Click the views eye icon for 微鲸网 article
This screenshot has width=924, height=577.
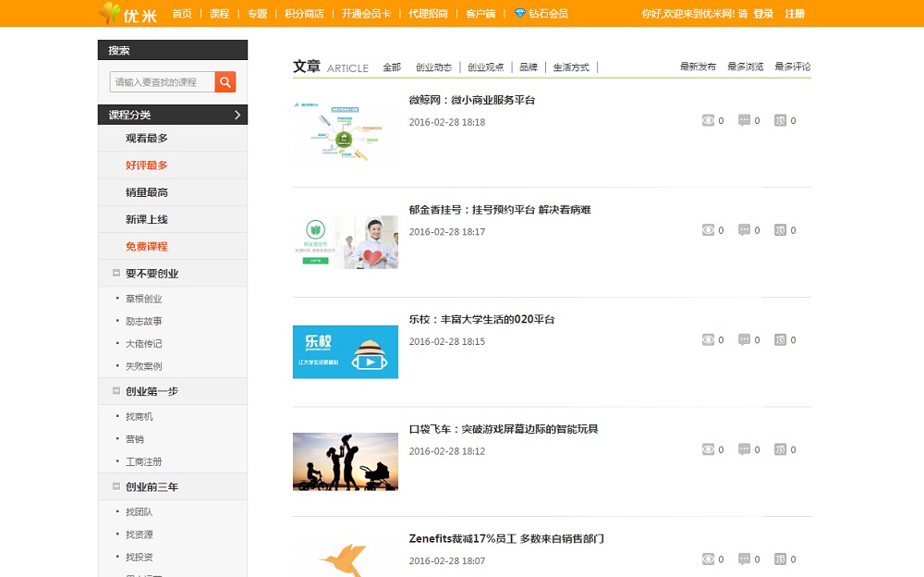point(708,120)
